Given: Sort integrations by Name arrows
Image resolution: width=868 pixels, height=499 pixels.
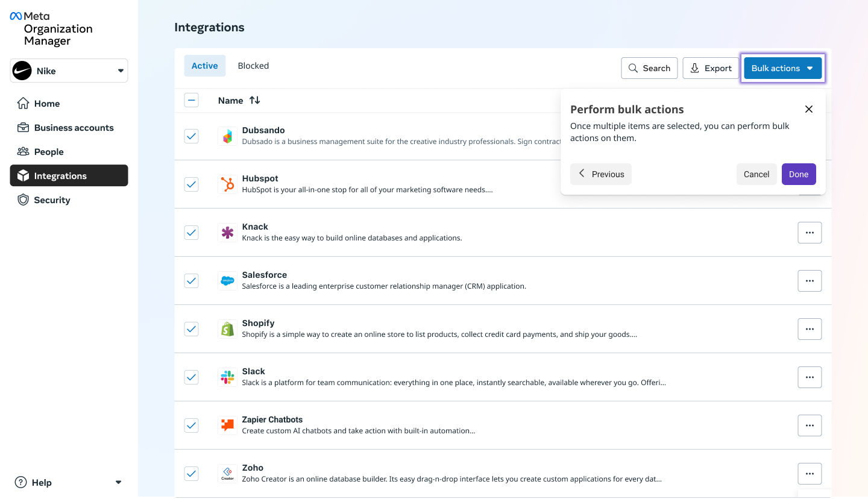Looking at the screenshot, I should 255,101.
